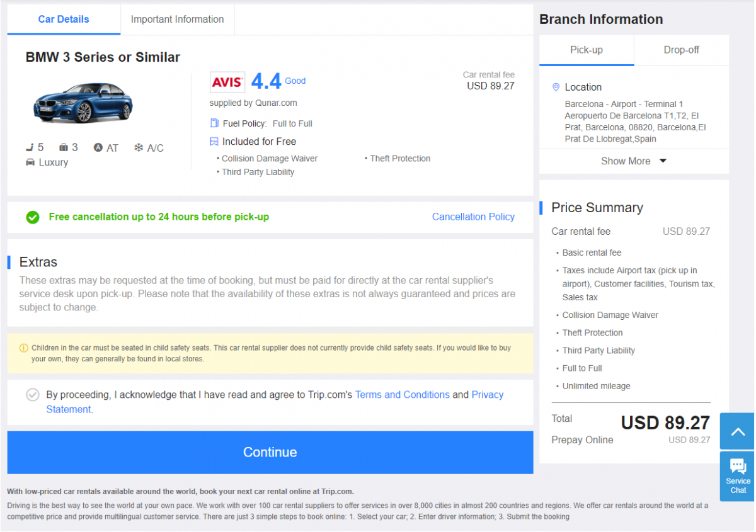Click the AVIS supplier logo
Viewport: 756px width, 532px height.
[x=227, y=82]
